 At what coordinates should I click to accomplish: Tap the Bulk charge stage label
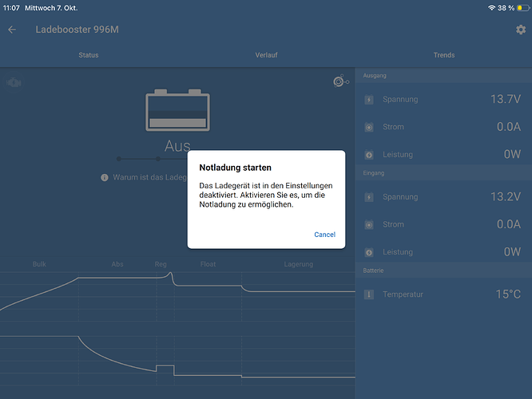click(x=39, y=264)
